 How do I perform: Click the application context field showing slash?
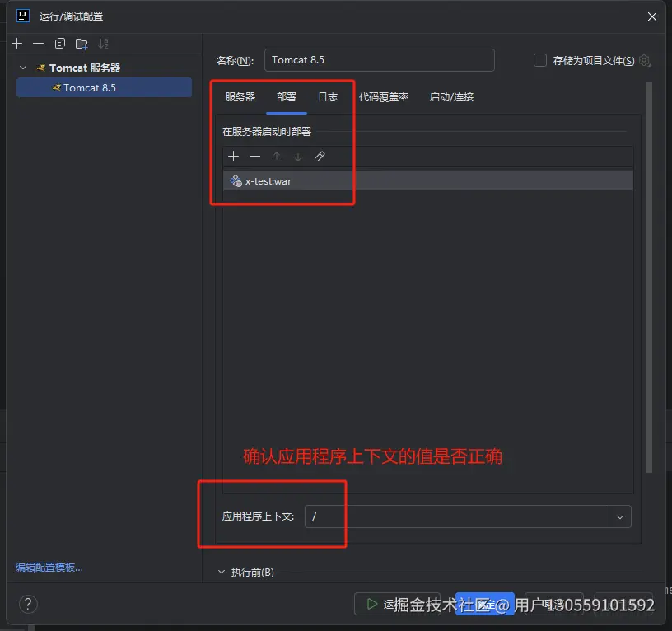coord(457,517)
